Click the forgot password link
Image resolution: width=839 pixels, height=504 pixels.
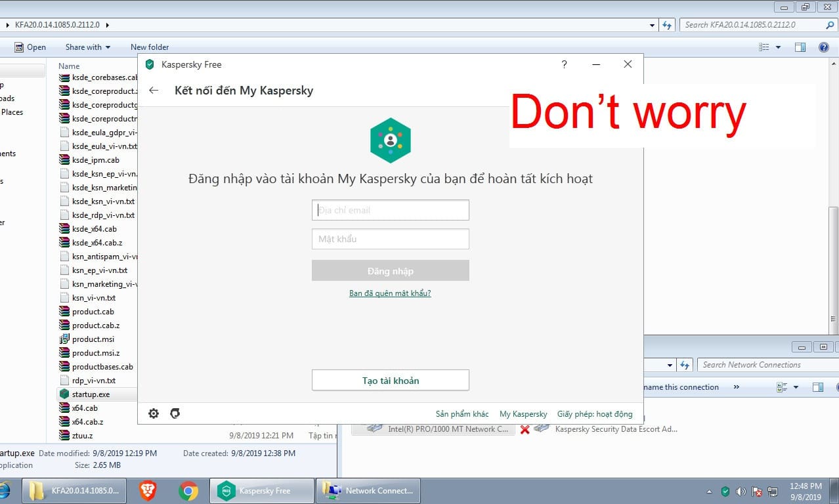pyautogui.click(x=390, y=293)
